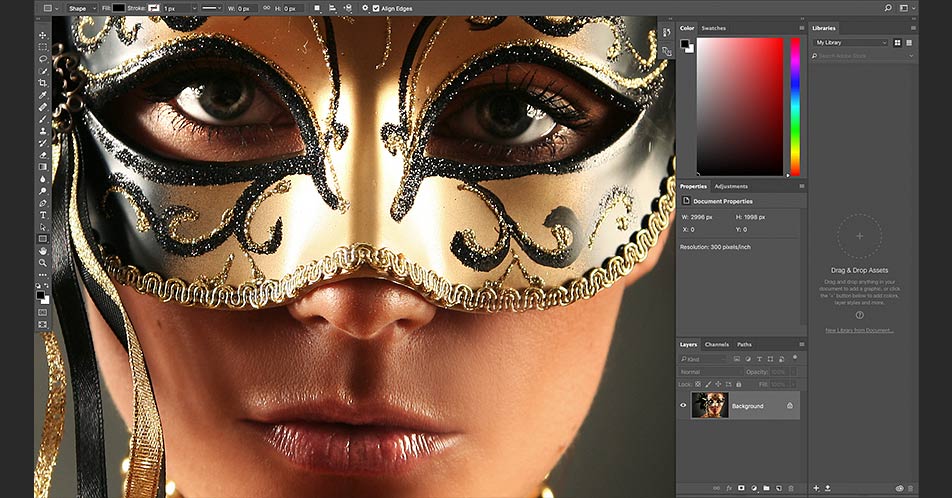This screenshot has height=498, width=952.
Task: Select the Type tool
Action: click(x=42, y=215)
